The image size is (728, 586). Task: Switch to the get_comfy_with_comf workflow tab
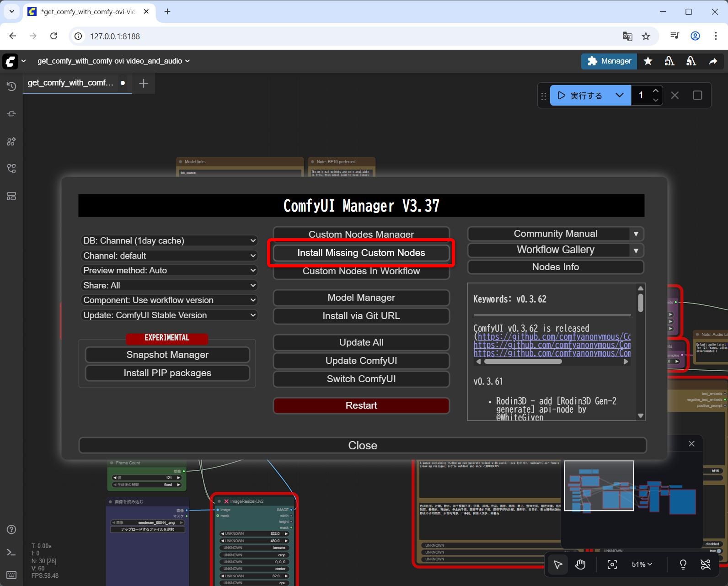(x=70, y=83)
